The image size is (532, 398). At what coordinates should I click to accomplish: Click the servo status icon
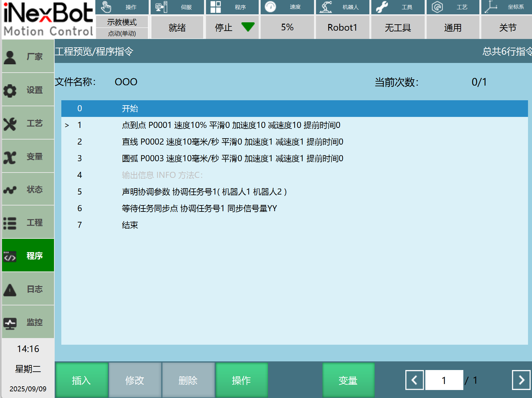[x=161, y=7]
